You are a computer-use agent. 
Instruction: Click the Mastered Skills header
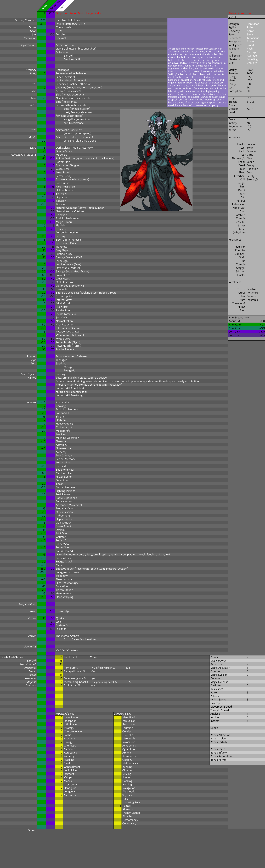click(65, 714)
